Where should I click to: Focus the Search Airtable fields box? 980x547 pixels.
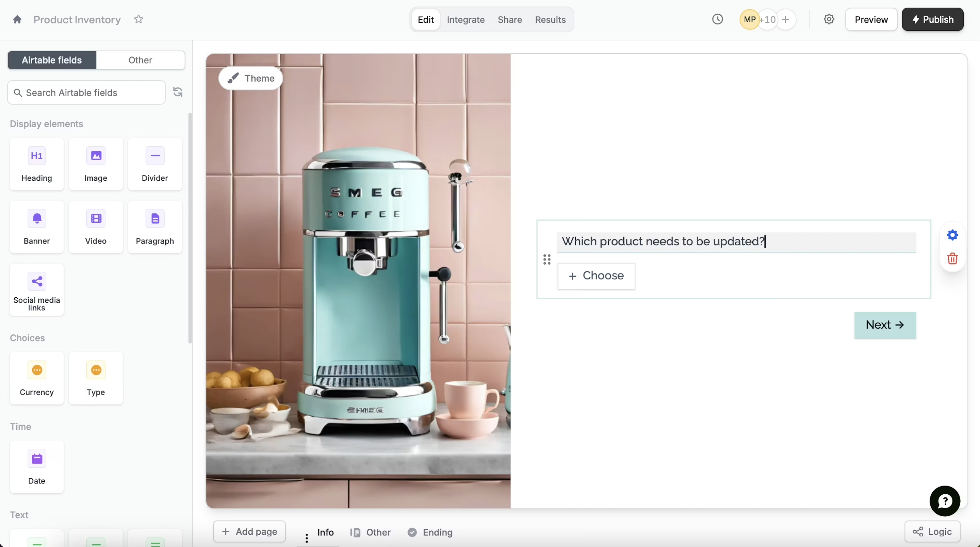click(87, 93)
